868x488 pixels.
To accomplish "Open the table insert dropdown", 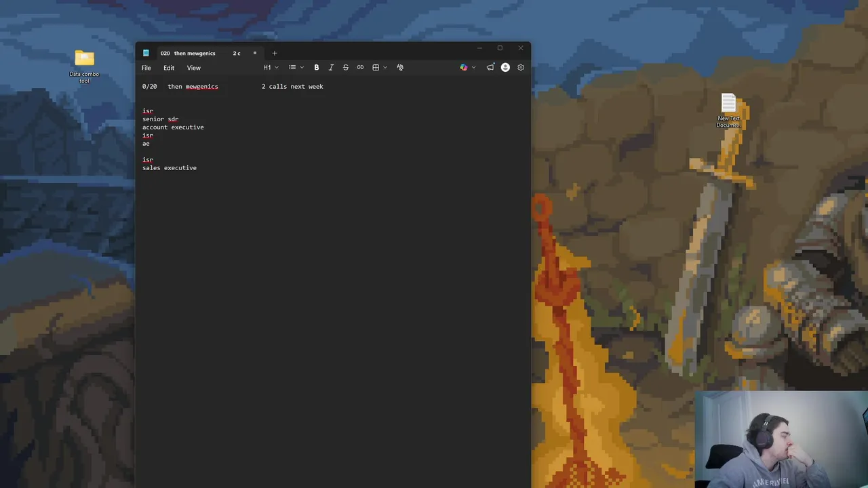I will point(379,67).
